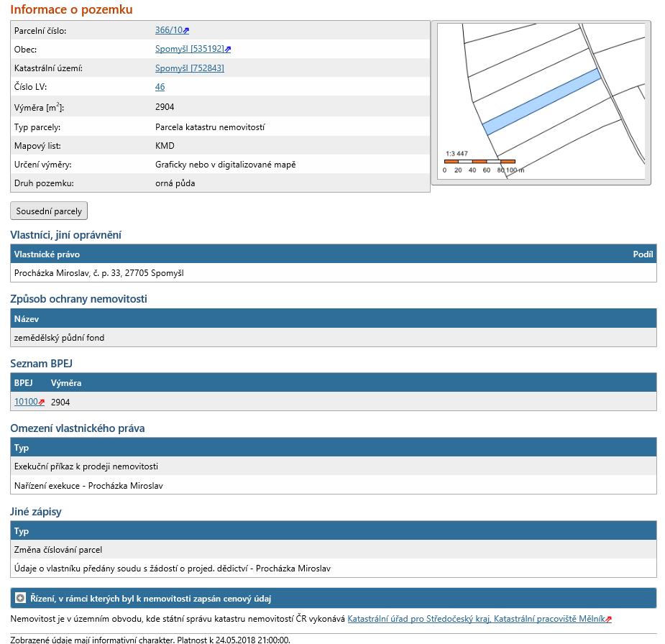Open katastrální území Spomyšl [752843] link
665x644 pixels.
point(190,68)
